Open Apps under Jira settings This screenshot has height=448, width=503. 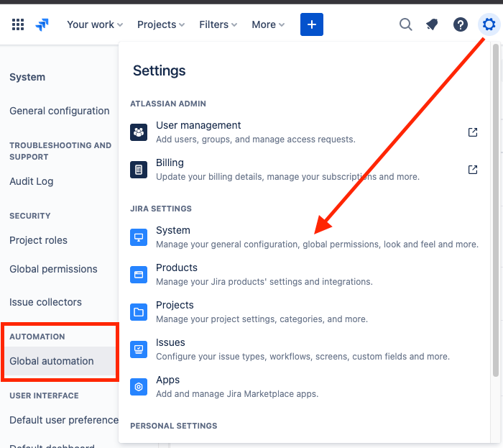click(304, 387)
